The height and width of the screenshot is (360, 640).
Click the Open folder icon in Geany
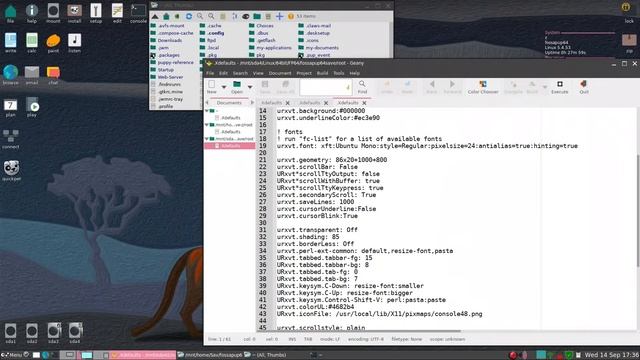coord(237,84)
